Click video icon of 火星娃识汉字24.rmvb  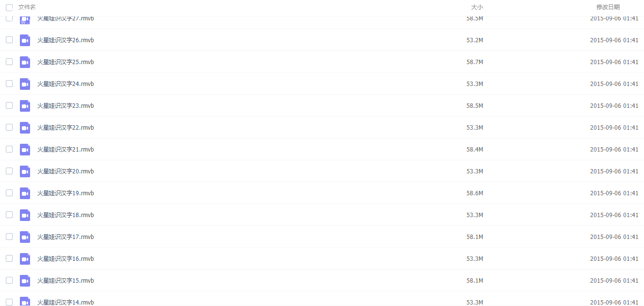tap(25, 84)
